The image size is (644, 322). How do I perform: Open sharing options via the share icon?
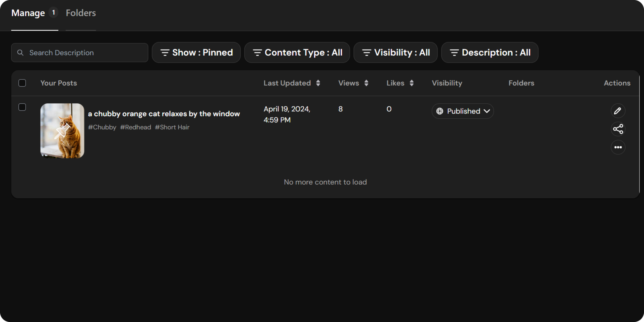click(618, 129)
